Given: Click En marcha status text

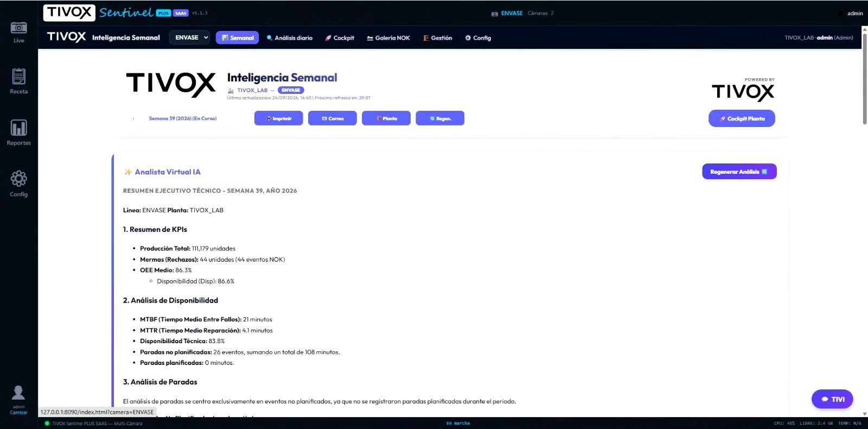Looking at the screenshot, I should coord(458,424).
